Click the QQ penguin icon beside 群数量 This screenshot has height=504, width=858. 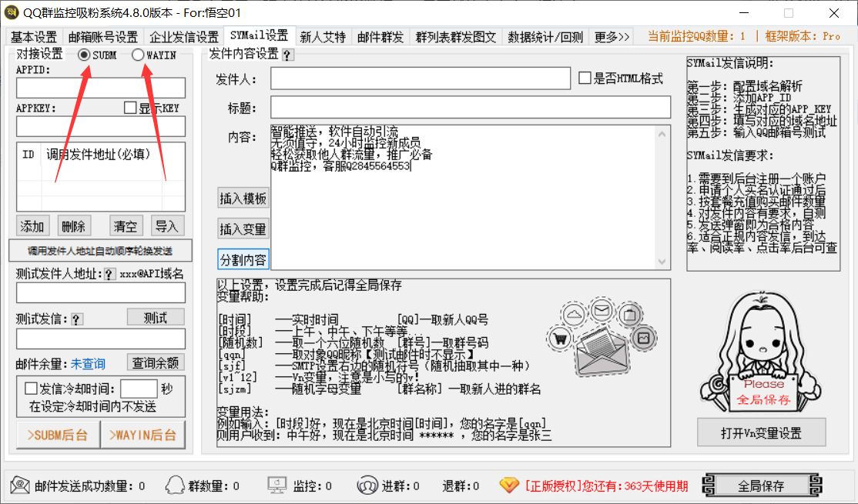pos(175,486)
